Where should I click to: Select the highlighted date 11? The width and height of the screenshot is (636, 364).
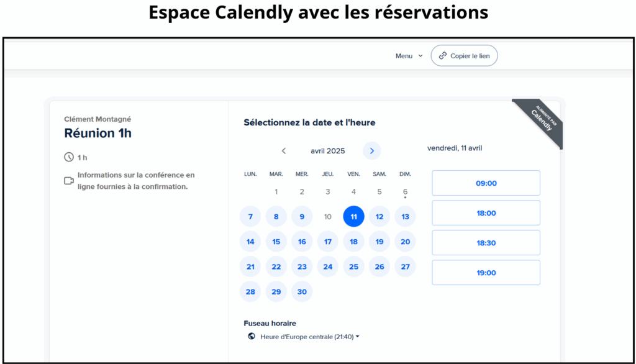click(353, 217)
